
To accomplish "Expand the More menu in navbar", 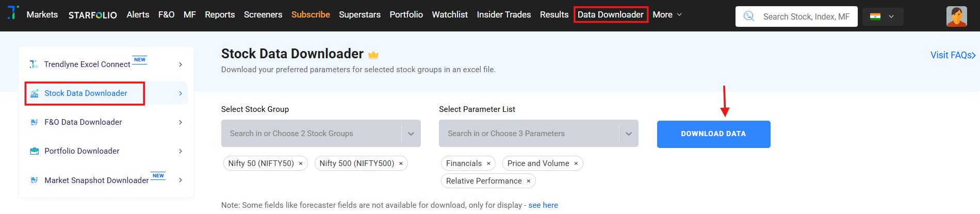I will pos(667,14).
